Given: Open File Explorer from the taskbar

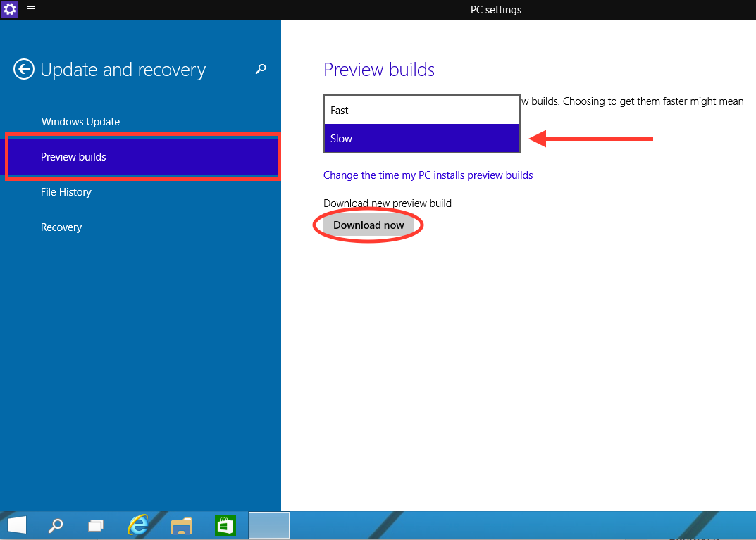Looking at the screenshot, I should (x=181, y=526).
